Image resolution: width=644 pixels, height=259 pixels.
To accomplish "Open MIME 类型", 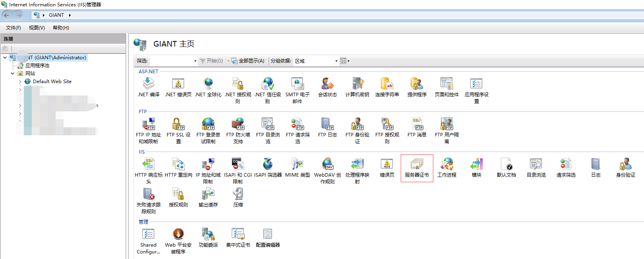I will 297,168.
